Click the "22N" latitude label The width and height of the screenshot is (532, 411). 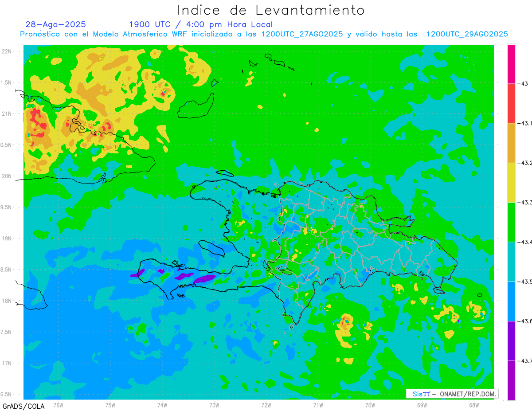click(7, 51)
